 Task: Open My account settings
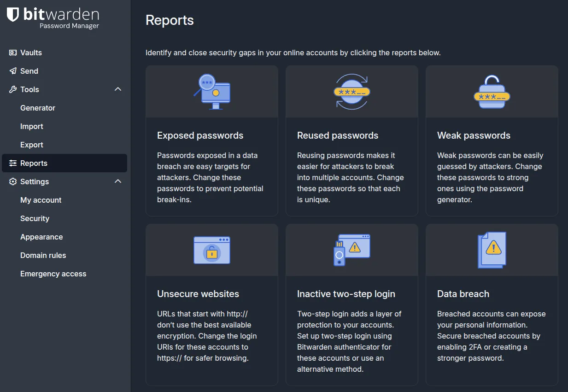pos(41,200)
